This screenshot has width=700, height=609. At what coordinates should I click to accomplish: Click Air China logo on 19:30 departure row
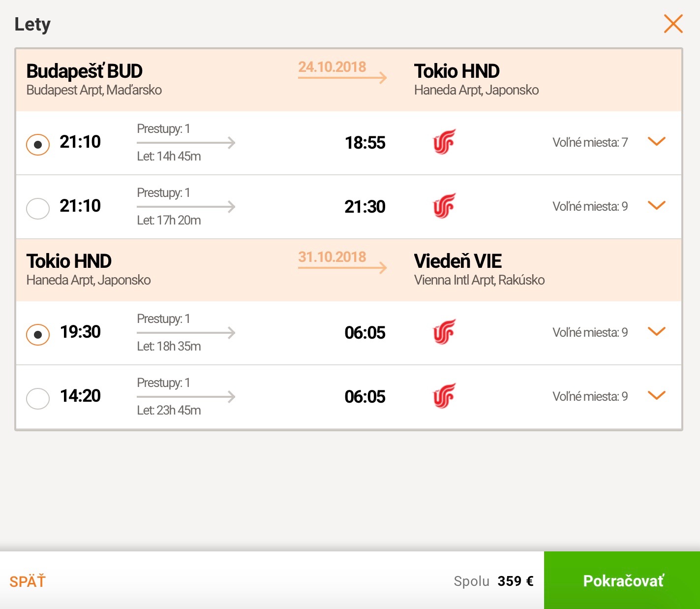pos(444,332)
